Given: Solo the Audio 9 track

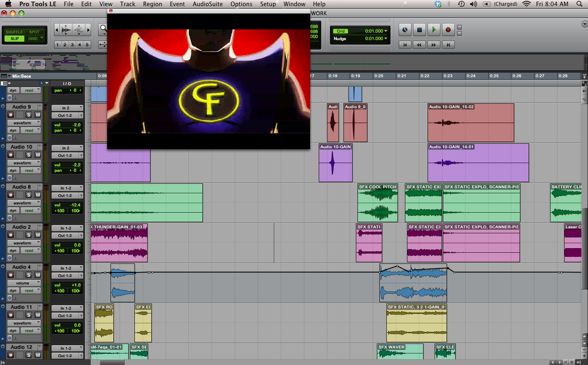Looking at the screenshot, I should 29,115.
